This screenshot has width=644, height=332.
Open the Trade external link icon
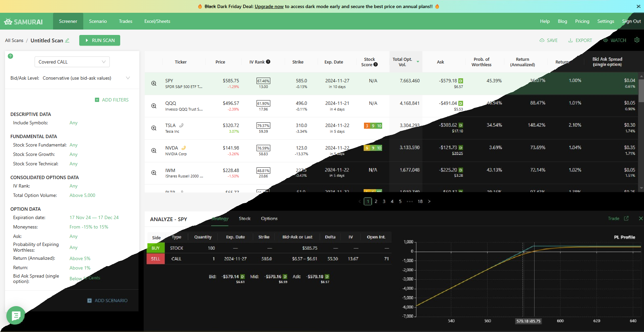(626, 218)
